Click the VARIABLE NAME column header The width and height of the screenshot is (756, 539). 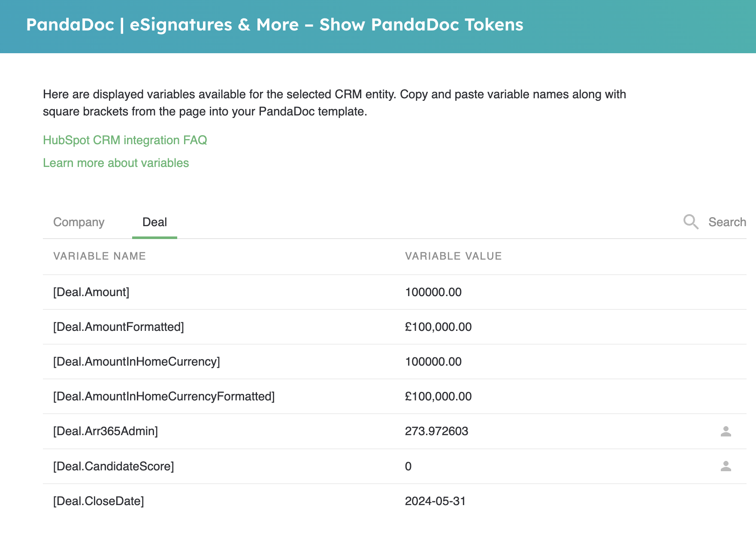click(100, 256)
